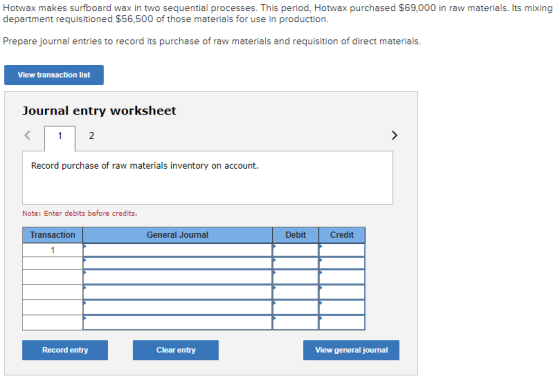Select the last row General Journal cell
The height and width of the screenshot is (392, 560).
pyautogui.click(x=178, y=322)
